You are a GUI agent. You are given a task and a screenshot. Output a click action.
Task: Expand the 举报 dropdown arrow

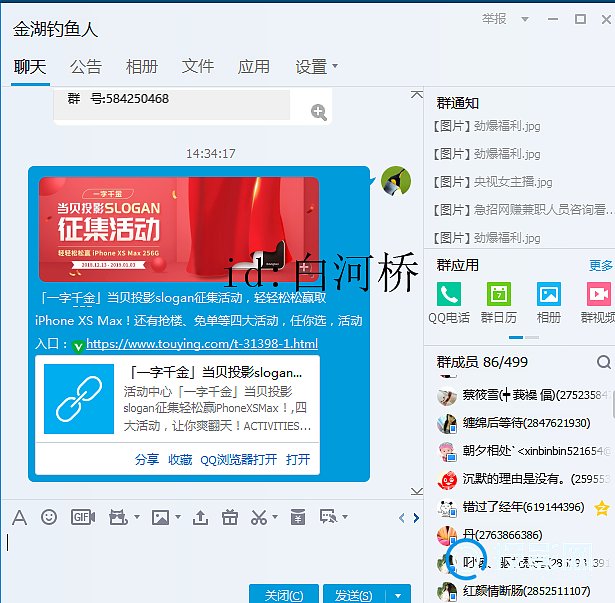pos(525,19)
